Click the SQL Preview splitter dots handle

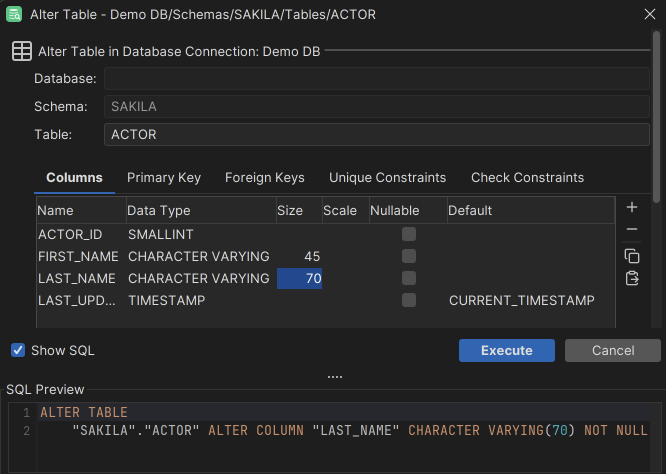coord(334,377)
